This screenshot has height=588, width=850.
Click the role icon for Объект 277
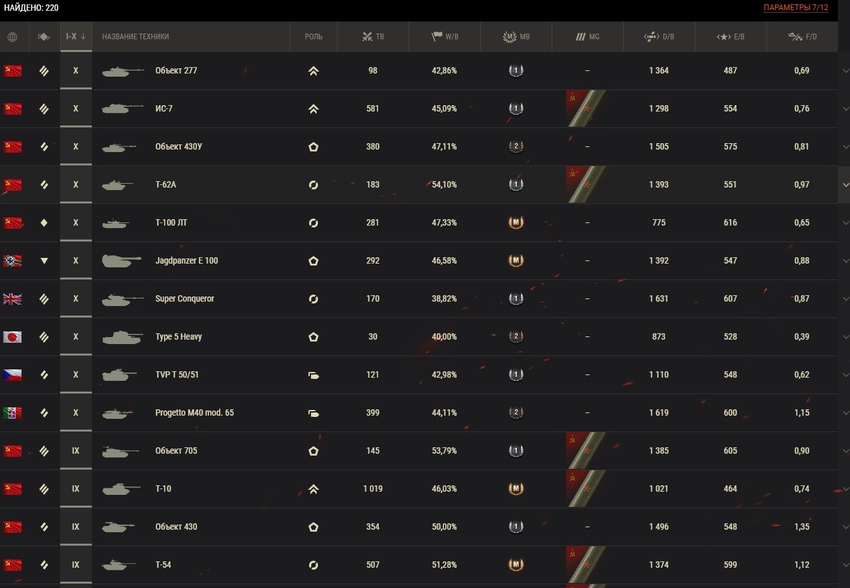(x=313, y=71)
